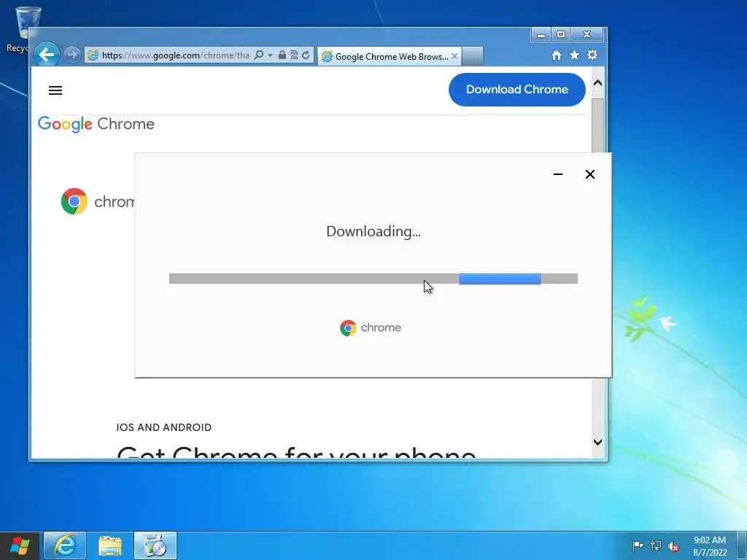Click the Download Chrome button
This screenshot has width=747, height=560.
click(x=517, y=90)
